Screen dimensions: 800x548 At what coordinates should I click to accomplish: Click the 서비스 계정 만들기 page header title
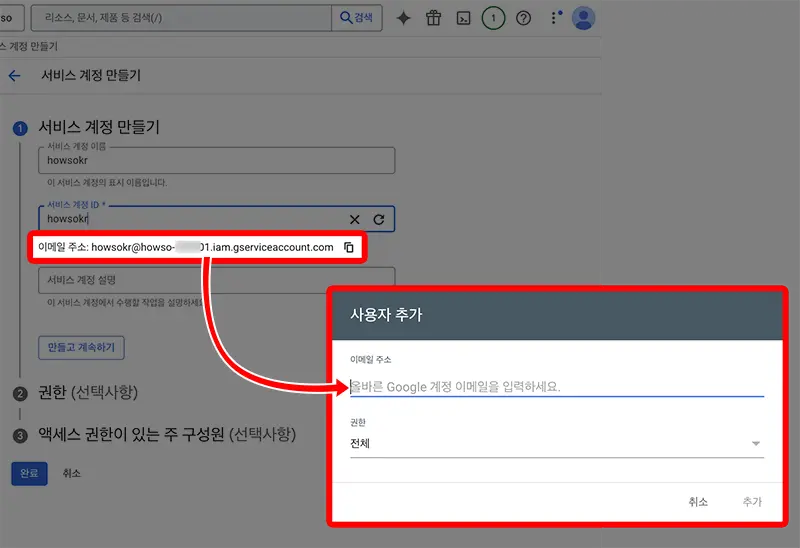[x=91, y=76]
